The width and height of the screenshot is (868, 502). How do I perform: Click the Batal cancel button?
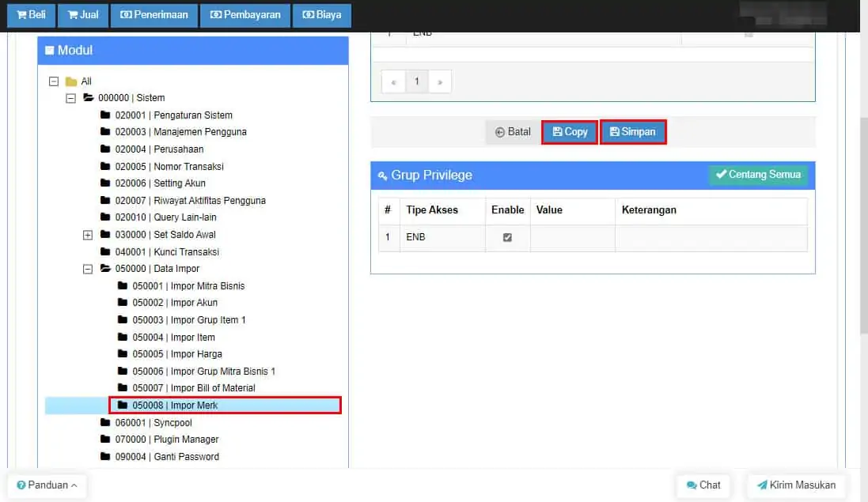[513, 132]
